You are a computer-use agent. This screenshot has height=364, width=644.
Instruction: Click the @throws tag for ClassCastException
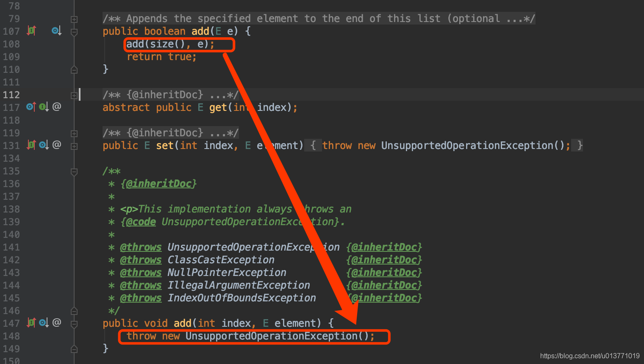pos(141,260)
